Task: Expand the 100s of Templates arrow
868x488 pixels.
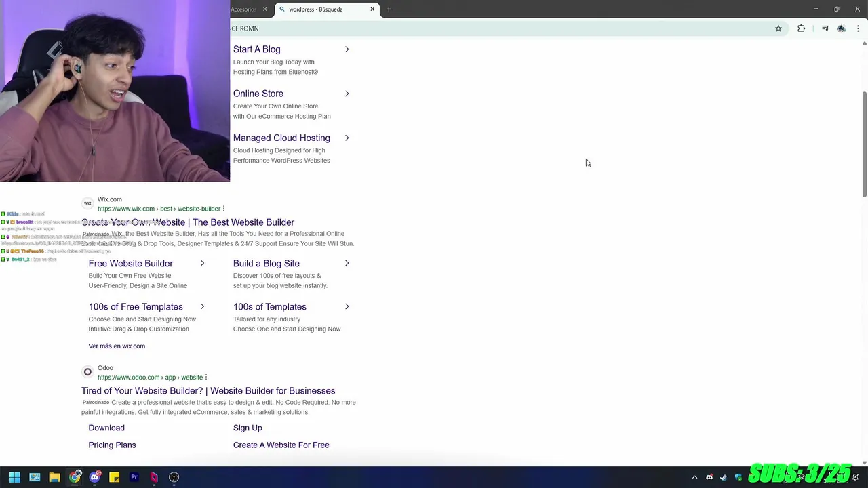Action: (x=347, y=306)
